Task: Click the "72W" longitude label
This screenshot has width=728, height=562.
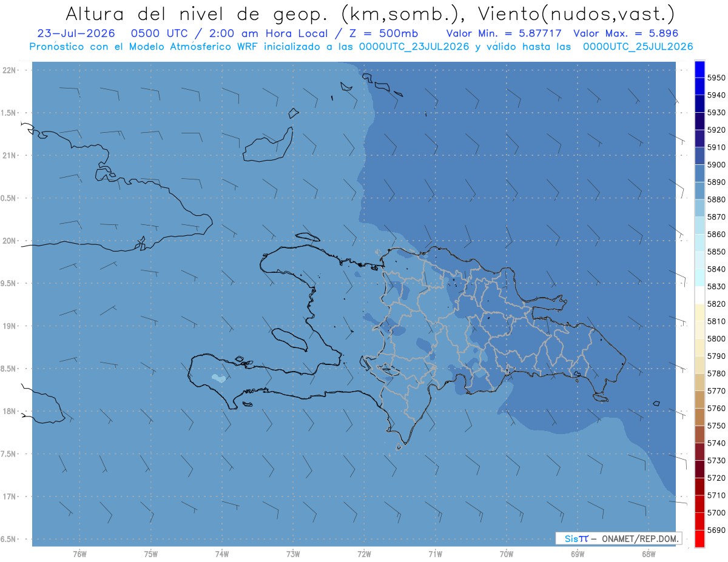Action: pyautogui.click(x=364, y=554)
